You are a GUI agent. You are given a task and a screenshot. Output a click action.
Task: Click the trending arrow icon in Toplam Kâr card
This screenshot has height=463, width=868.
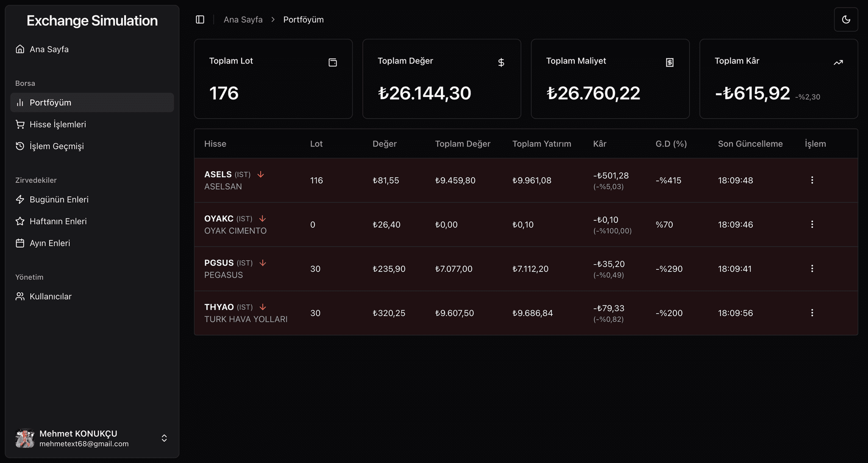click(x=838, y=63)
